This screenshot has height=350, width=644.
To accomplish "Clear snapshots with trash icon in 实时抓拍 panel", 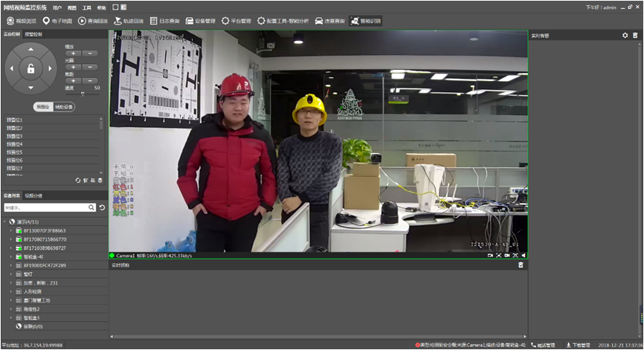I will click(521, 265).
